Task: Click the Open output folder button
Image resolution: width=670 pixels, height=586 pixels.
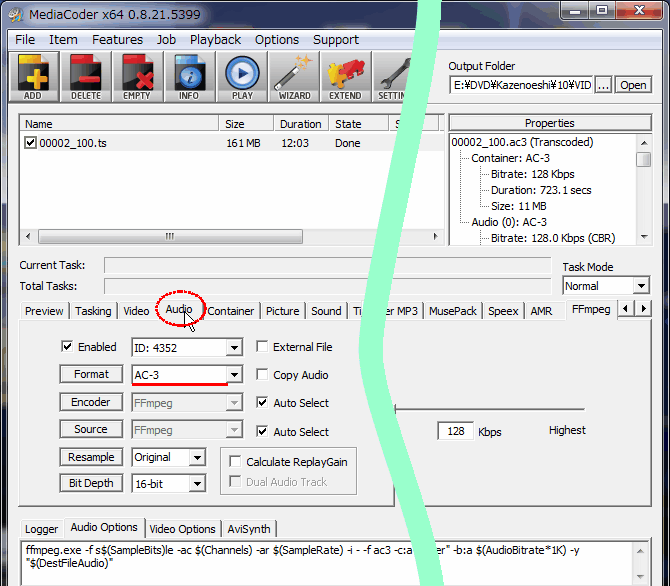Action: [633, 86]
